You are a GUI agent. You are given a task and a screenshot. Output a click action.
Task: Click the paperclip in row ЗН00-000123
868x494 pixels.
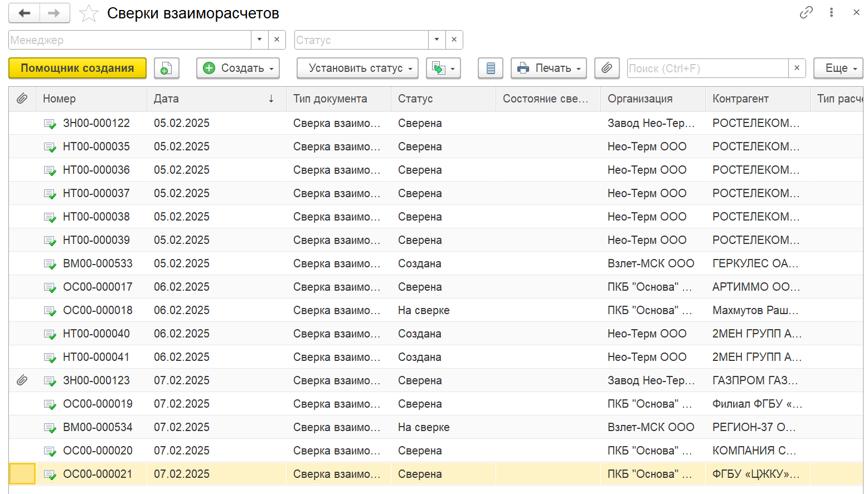point(22,380)
